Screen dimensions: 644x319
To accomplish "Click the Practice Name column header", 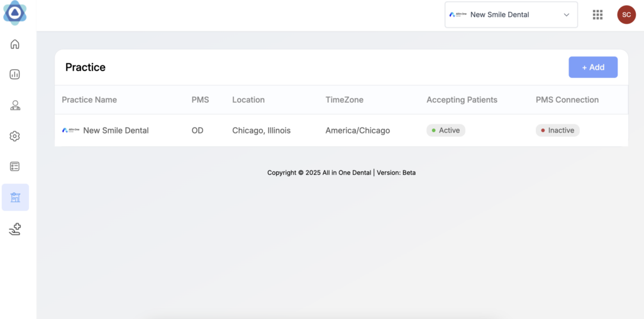I will click(89, 99).
